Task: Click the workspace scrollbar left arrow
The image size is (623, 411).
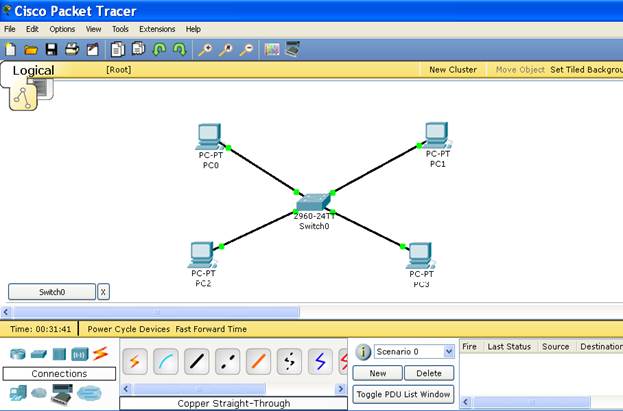Action: click(x=6, y=312)
